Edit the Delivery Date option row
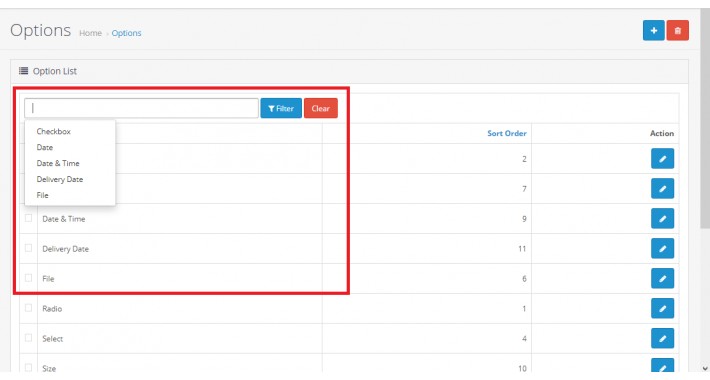The width and height of the screenshot is (710, 380). 662,248
